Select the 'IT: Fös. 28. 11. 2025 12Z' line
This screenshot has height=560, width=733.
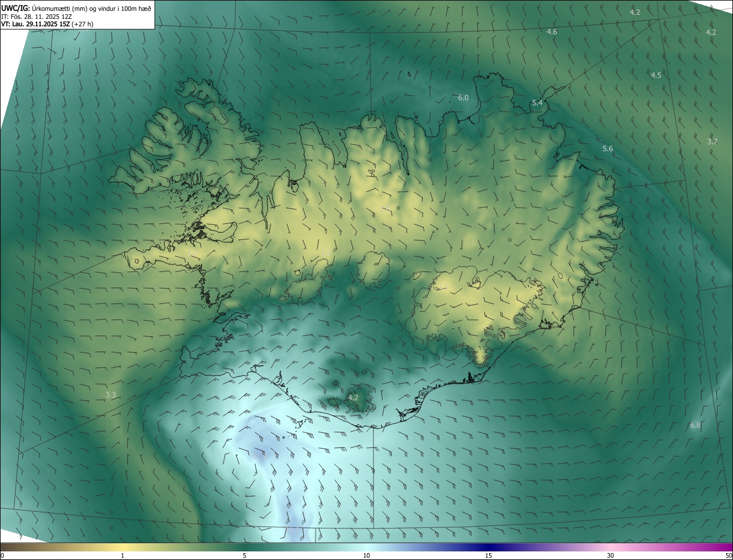[37, 16]
